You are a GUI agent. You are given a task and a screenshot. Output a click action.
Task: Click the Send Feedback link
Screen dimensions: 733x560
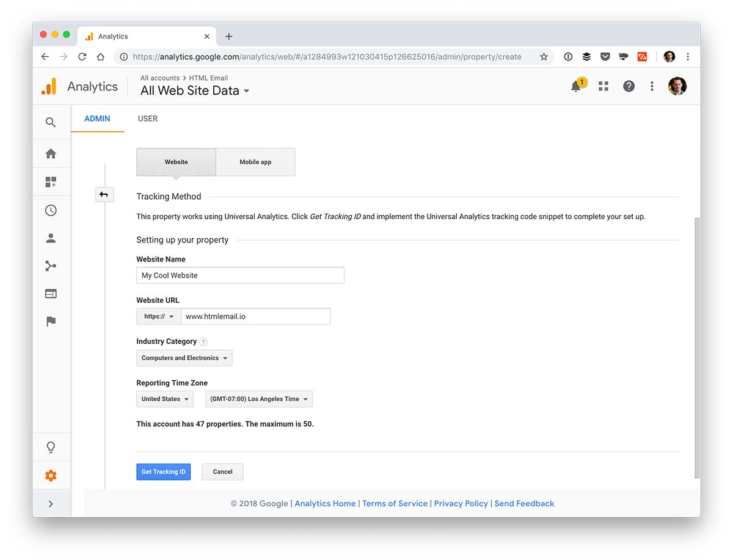(524, 503)
